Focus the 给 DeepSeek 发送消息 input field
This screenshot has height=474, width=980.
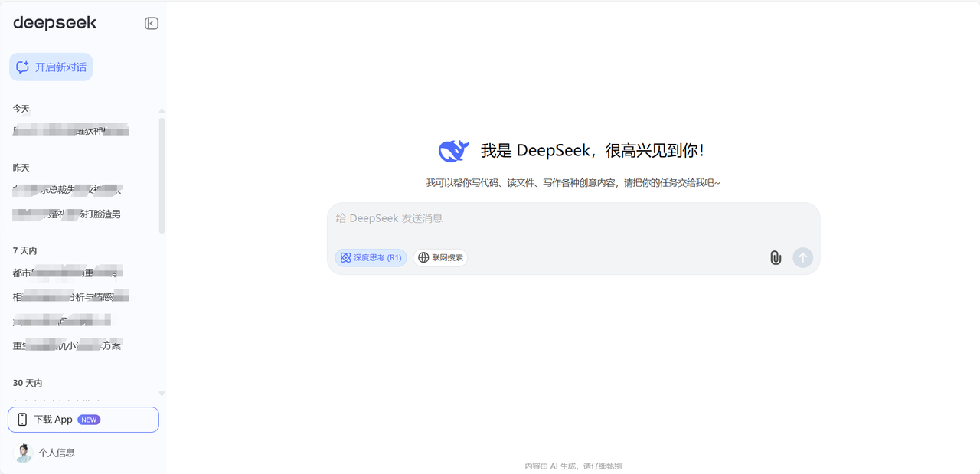click(x=573, y=219)
